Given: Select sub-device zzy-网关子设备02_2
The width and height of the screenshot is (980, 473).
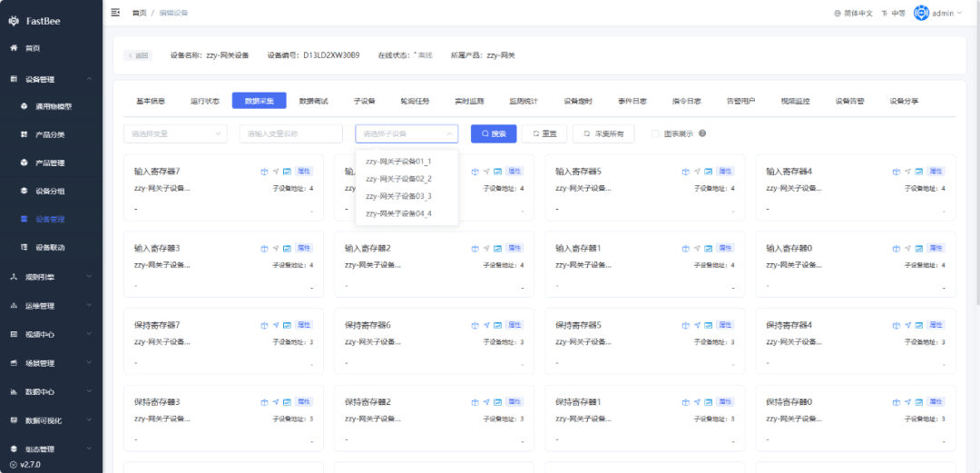Looking at the screenshot, I should (407, 179).
